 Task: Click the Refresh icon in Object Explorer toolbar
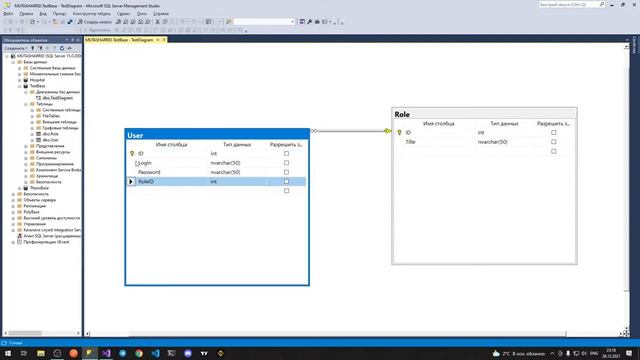[62, 48]
